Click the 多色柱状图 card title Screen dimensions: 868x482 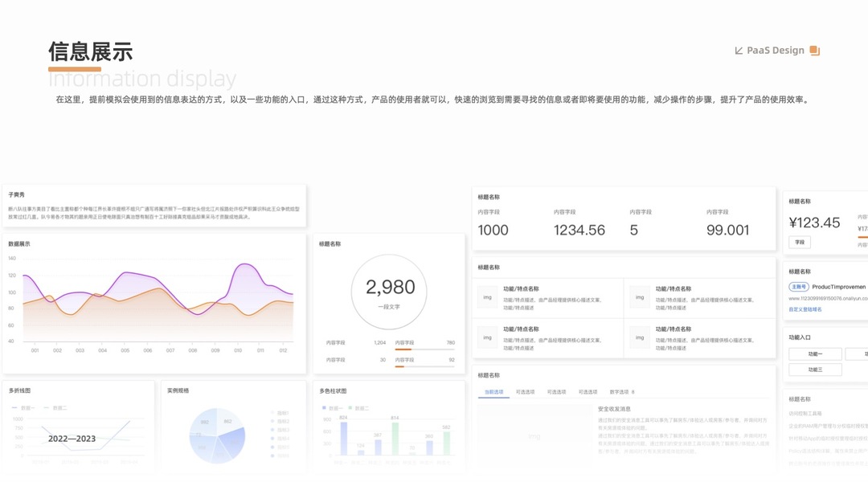click(x=333, y=390)
